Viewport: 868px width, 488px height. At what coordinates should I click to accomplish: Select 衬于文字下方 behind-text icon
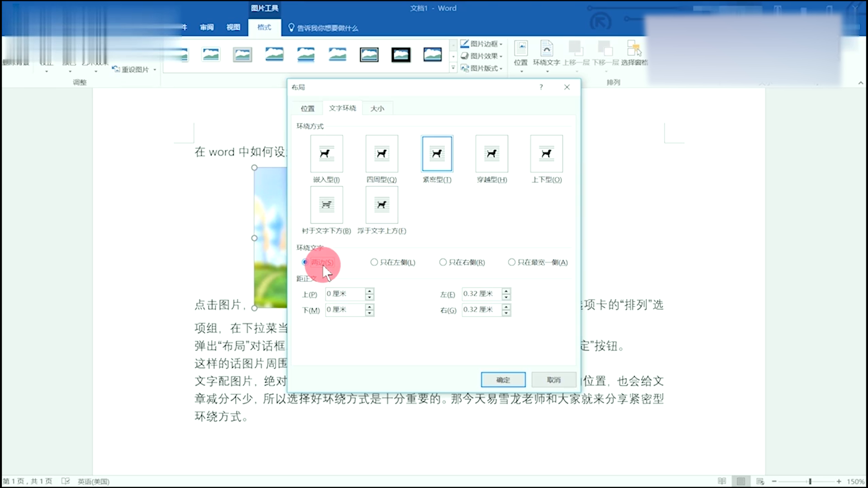point(326,205)
